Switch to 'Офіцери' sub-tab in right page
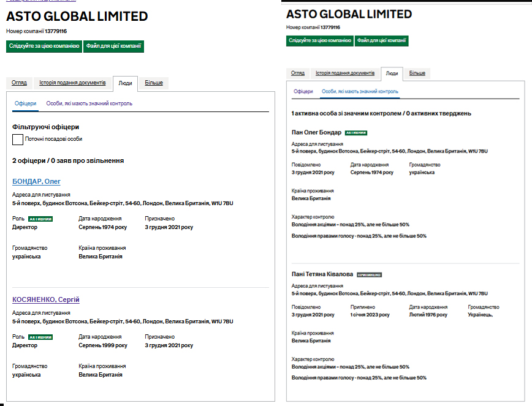Image resolution: width=532 pixels, height=406 pixels. pos(303,91)
